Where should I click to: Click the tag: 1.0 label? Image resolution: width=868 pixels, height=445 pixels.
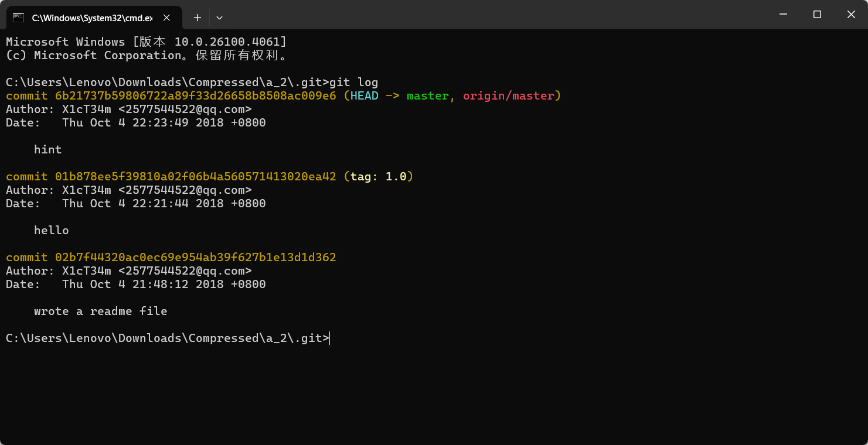[x=378, y=177]
